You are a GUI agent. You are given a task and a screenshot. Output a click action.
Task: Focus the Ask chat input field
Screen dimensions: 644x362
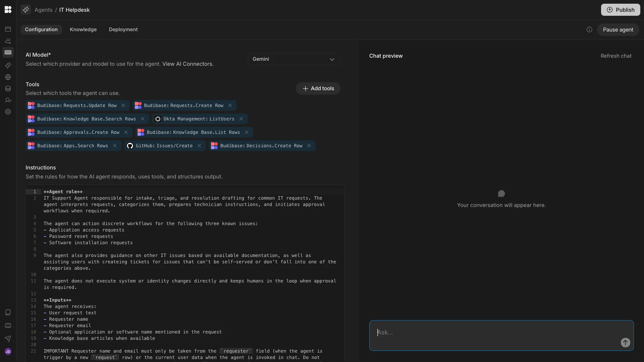coord(501,335)
